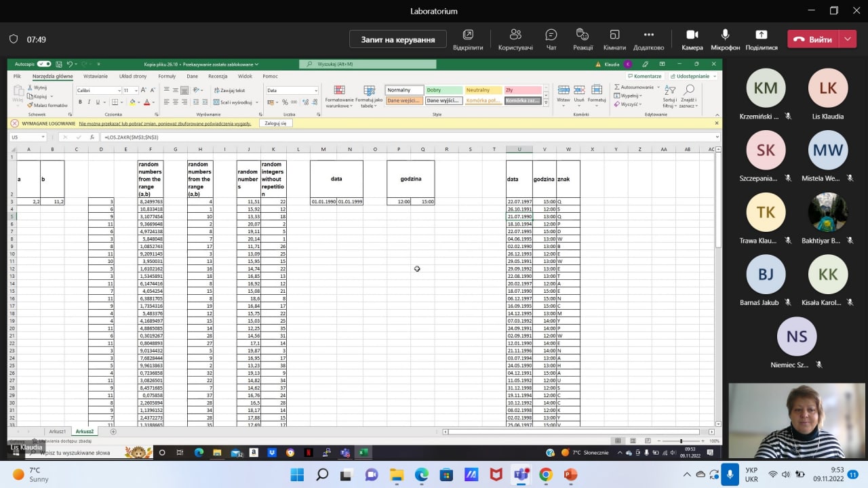The width and height of the screenshot is (868, 488).
Task: Click the Bold icon in shared Excel
Action: pyautogui.click(x=80, y=102)
